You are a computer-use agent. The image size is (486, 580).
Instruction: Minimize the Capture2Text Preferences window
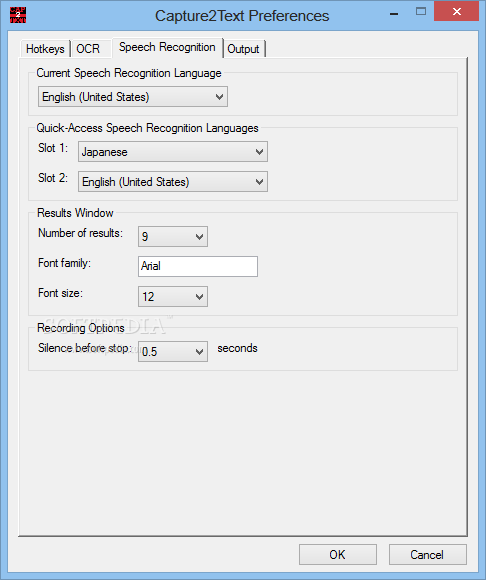(394, 13)
